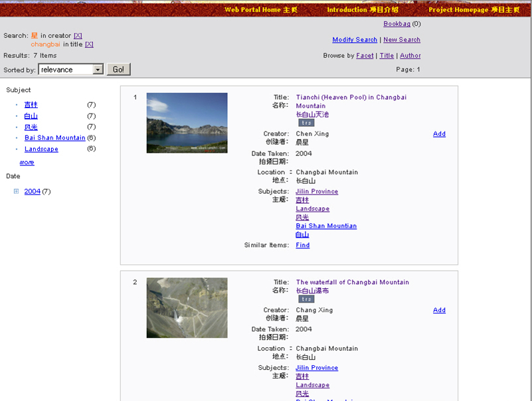532x401 pixels.
Task: Click the waterfall thumbnail image
Action: tap(187, 307)
